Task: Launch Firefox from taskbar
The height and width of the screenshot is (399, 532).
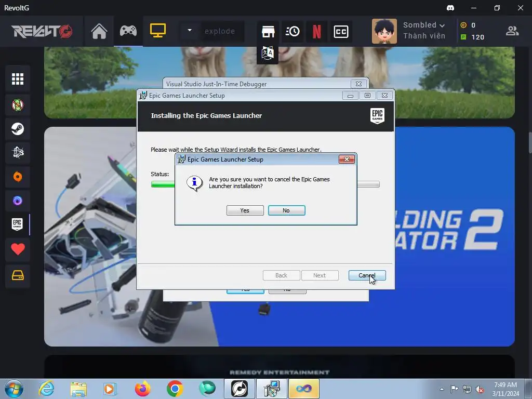Action: 142,389
